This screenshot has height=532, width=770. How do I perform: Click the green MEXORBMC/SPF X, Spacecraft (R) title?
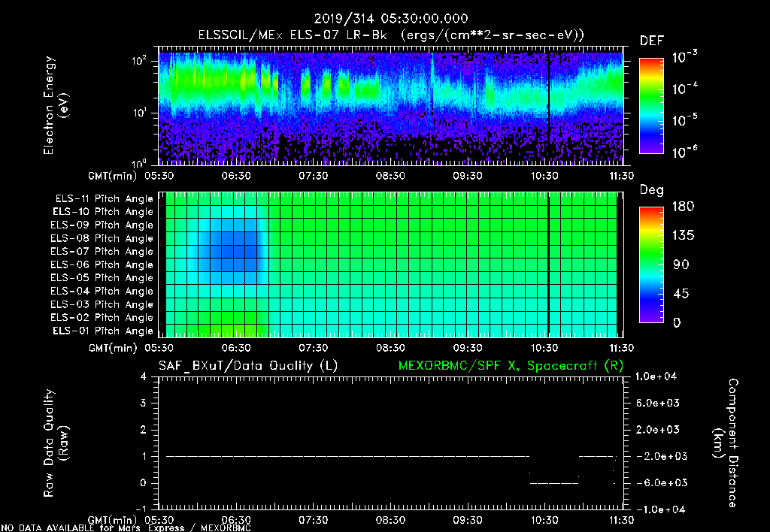[511, 366]
